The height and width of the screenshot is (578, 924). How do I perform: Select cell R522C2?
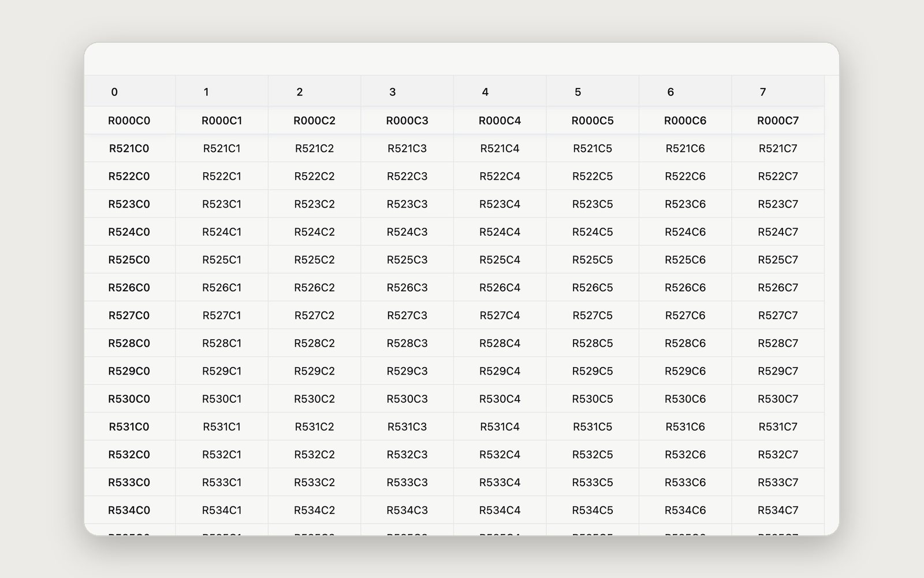[x=315, y=176]
